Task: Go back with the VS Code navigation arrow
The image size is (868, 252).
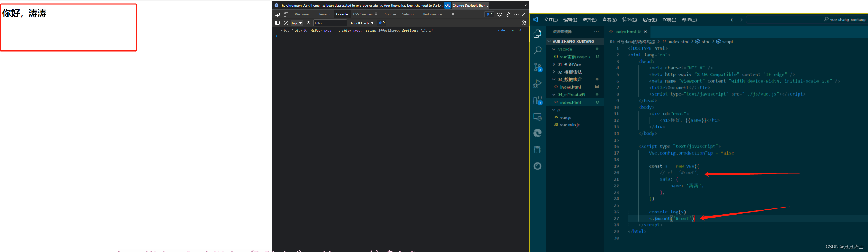Action: (x=732, y=20)
